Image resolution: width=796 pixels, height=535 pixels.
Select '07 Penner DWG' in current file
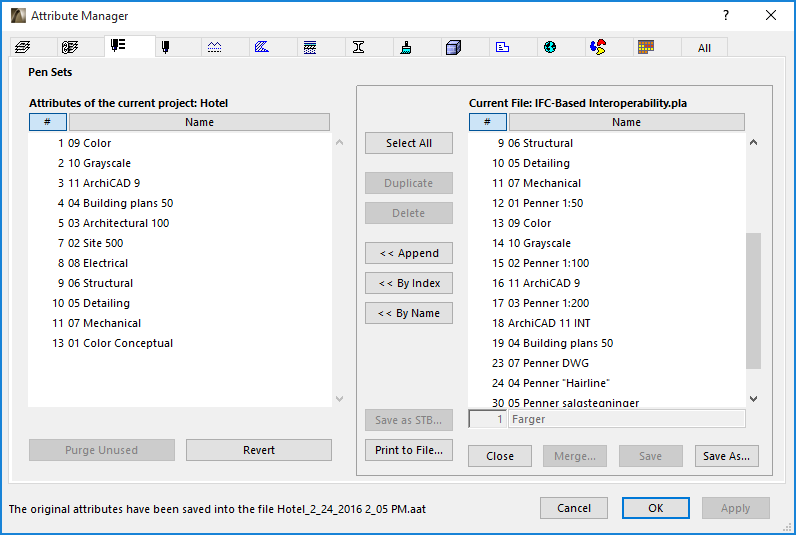(607, 363)
